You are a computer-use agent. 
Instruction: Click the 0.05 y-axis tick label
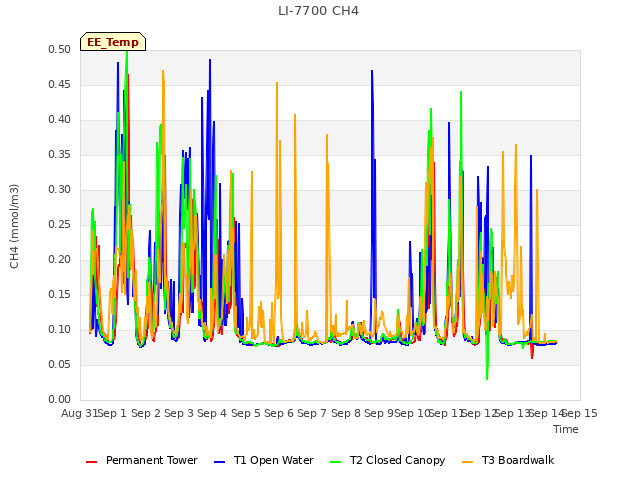60,364
